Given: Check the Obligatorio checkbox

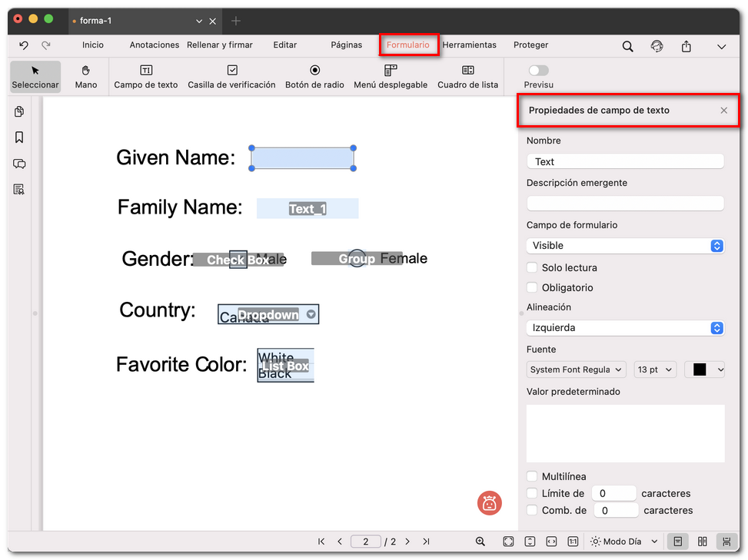Looking at the screenshot, I should tap(532, 288).
